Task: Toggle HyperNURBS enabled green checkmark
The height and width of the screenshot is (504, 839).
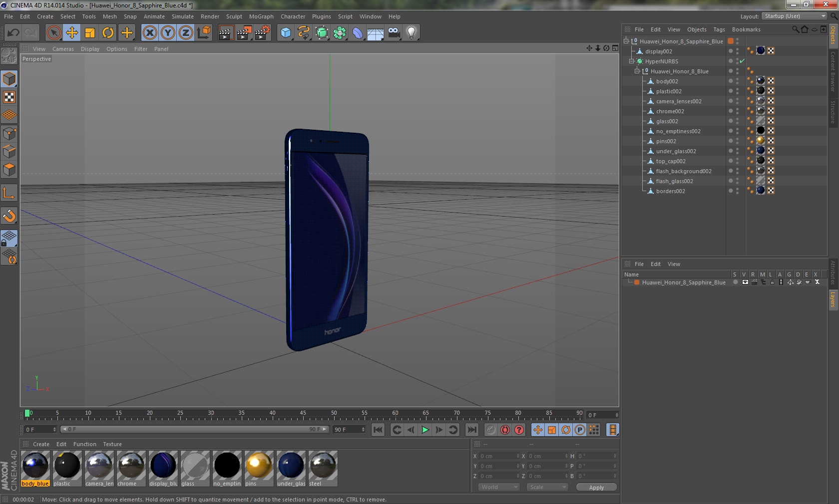Action: tap(742, 61)
